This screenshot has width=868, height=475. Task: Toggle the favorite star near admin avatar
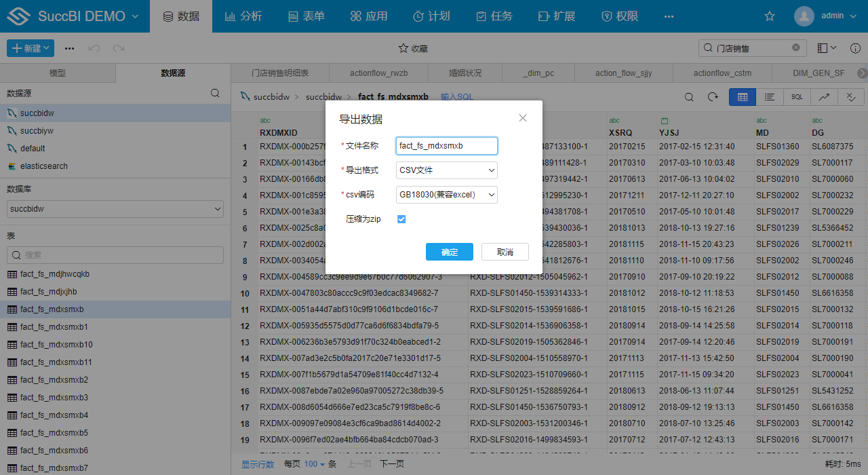769,15
